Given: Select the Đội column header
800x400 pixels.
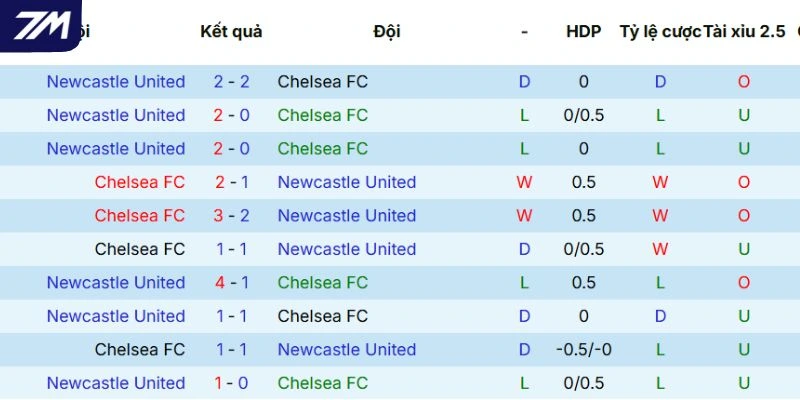Looking at the screenshot, I should [387, 32].
